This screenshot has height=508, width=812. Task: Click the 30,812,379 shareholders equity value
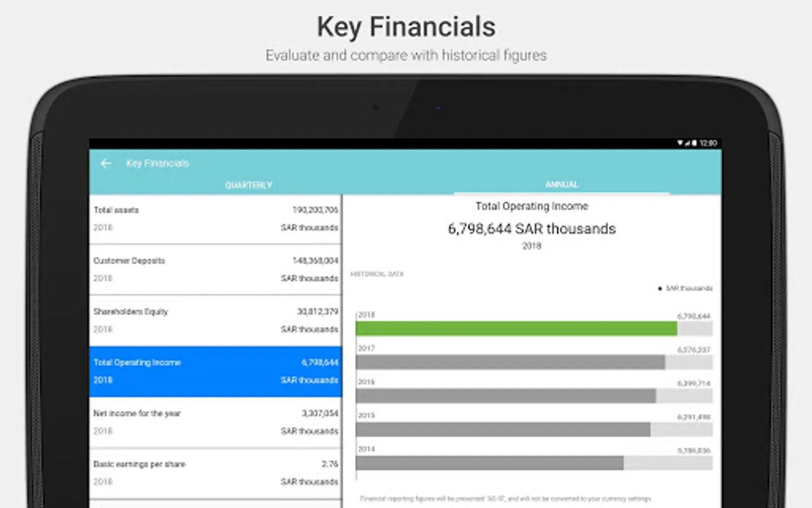point(317,311)
